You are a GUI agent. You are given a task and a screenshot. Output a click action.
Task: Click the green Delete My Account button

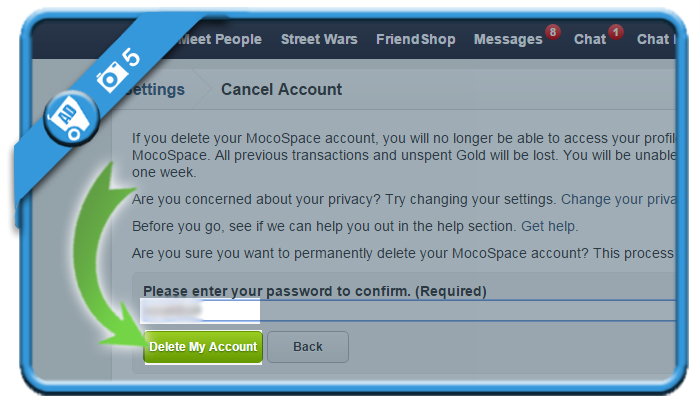coord(203,347)
